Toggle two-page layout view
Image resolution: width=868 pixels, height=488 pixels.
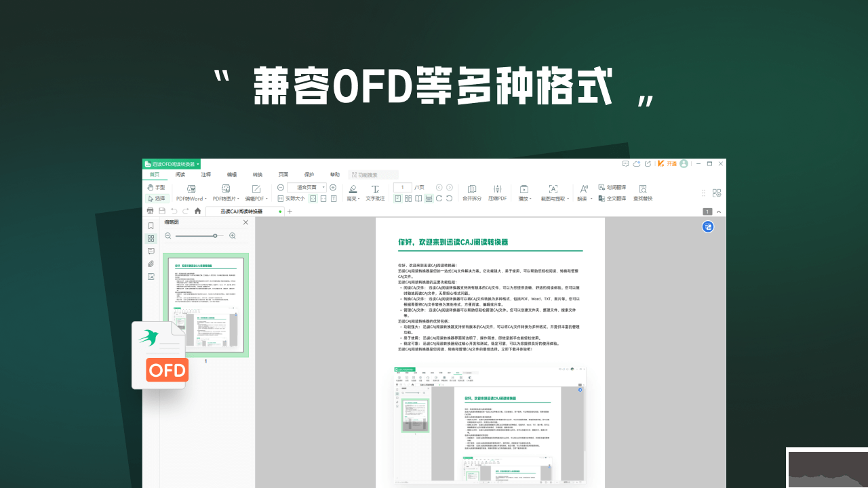click(x=408, y=199)
